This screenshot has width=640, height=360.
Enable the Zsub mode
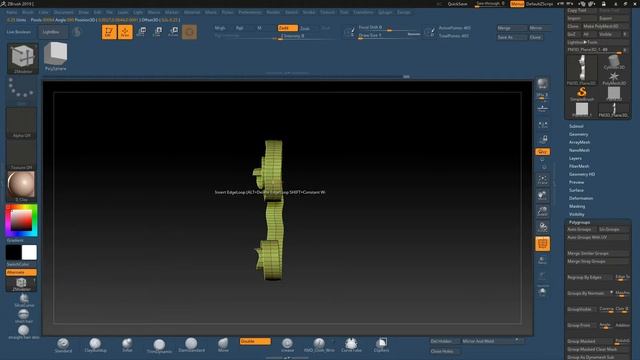click(x=305, y=28)
